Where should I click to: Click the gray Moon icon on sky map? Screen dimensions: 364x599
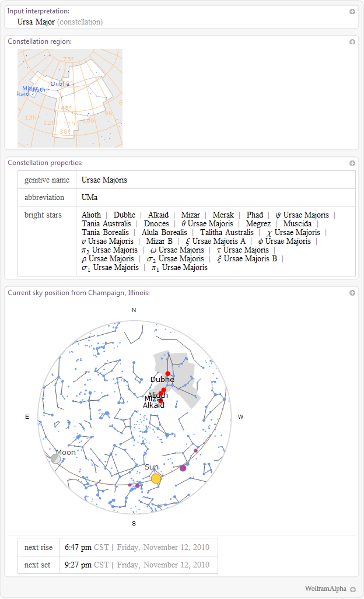click(55, 458)
